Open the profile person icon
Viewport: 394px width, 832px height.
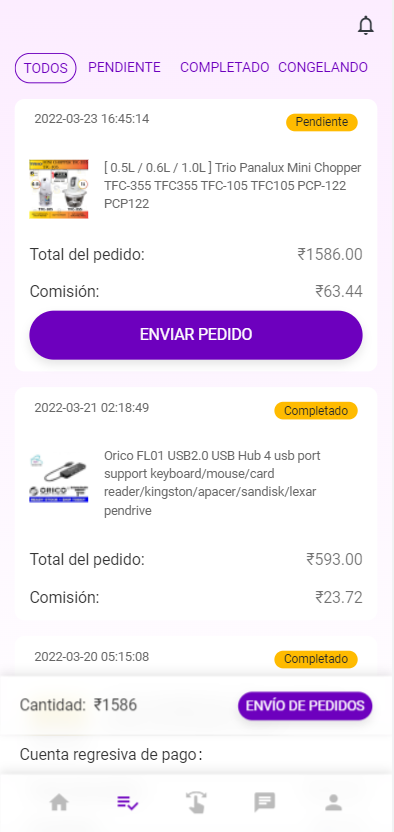coord(334,802)
